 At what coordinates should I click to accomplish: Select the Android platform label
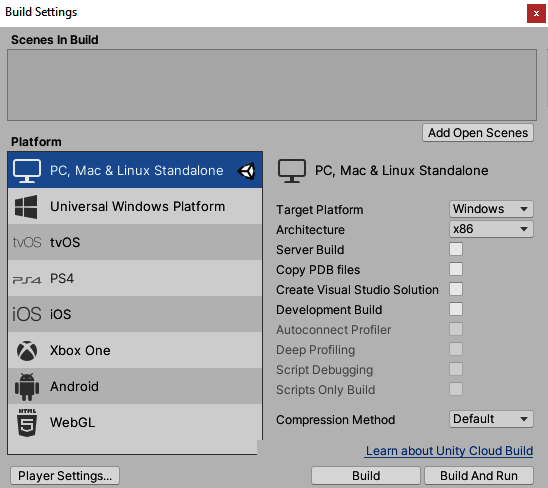coord(74,387)
